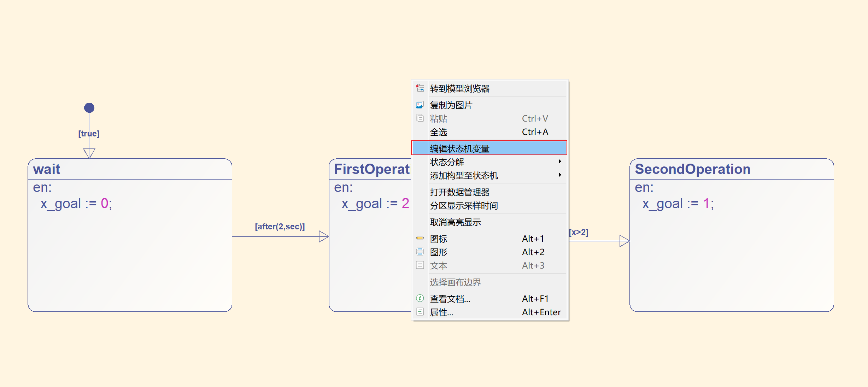Expand the 添加构型至状态机 submenu arrow
868x387 pixels.
click(560, 175)
